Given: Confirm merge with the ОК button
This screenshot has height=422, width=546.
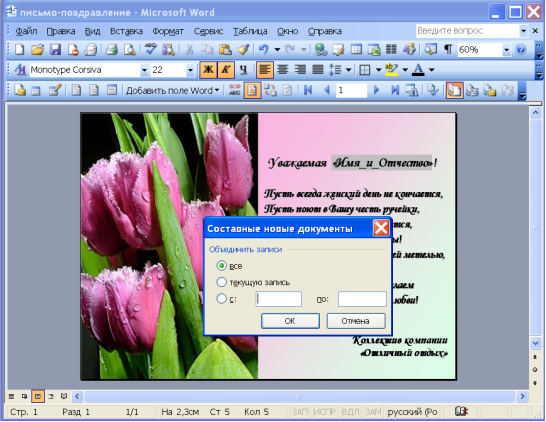Looking at the screenshot, I should (x=290, y=321).
